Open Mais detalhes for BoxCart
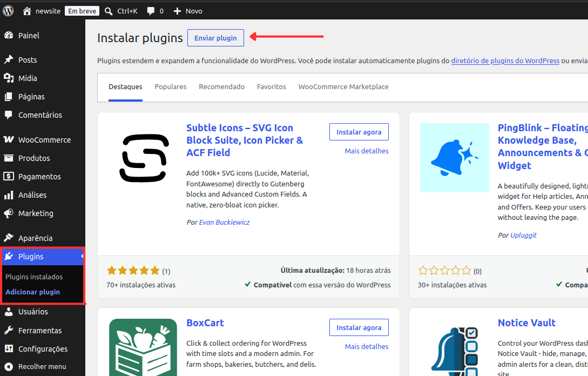 [x=367, y=346]
